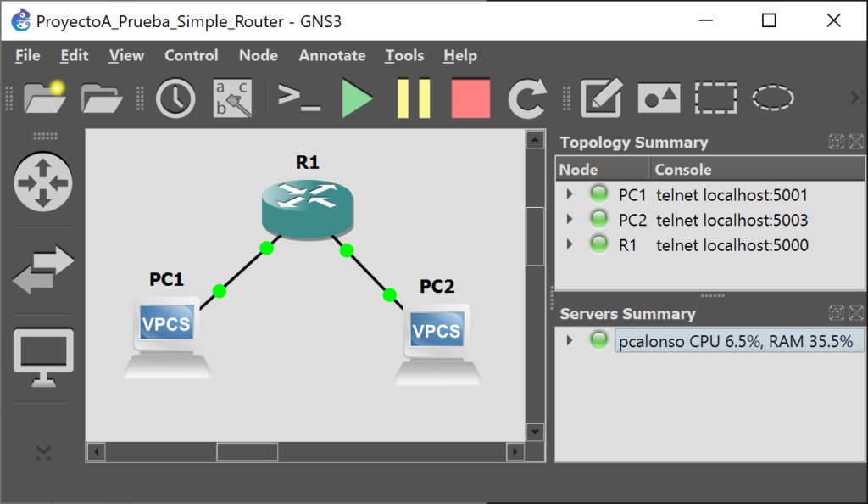Select the Draw ellipse tool

click(x=773, y=98)
